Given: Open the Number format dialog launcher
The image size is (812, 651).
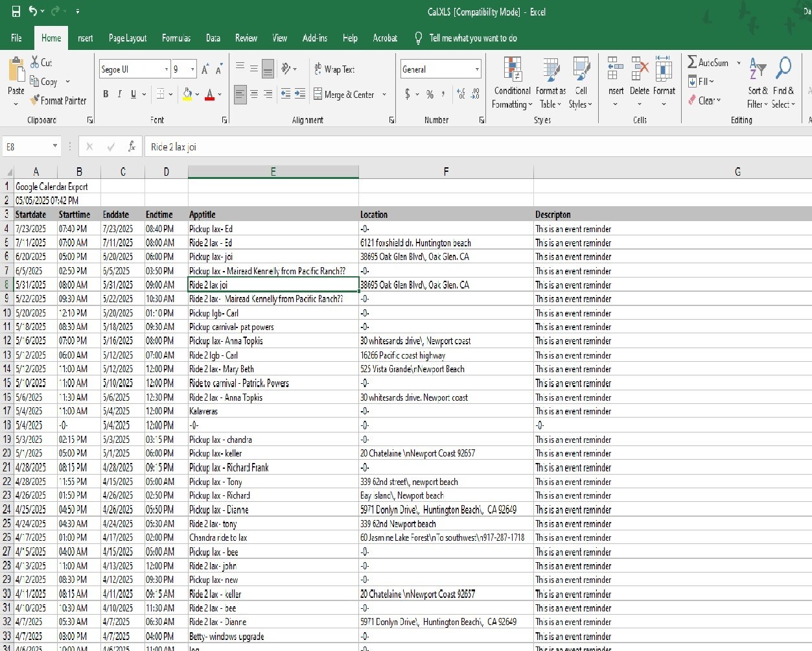Looking at the screenshot, I should [481, 120].
